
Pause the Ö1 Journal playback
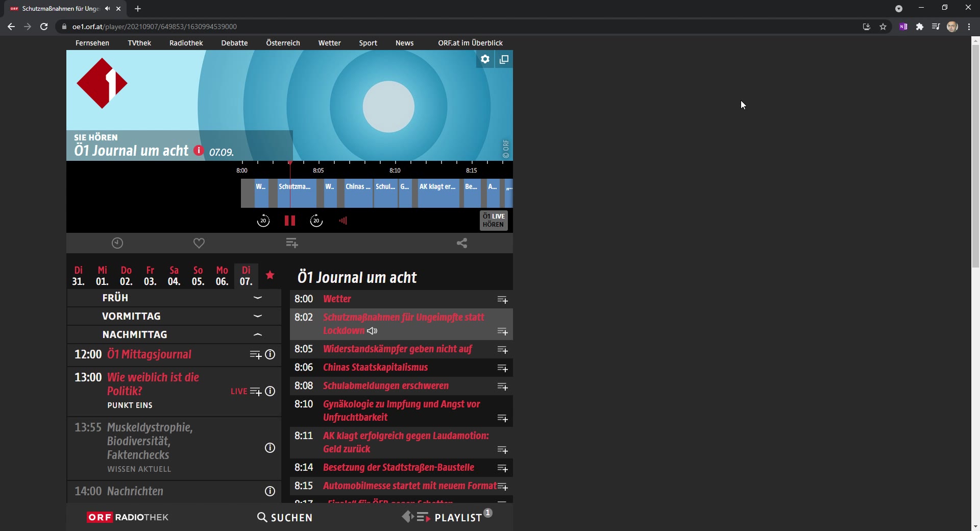coord(290,221)
